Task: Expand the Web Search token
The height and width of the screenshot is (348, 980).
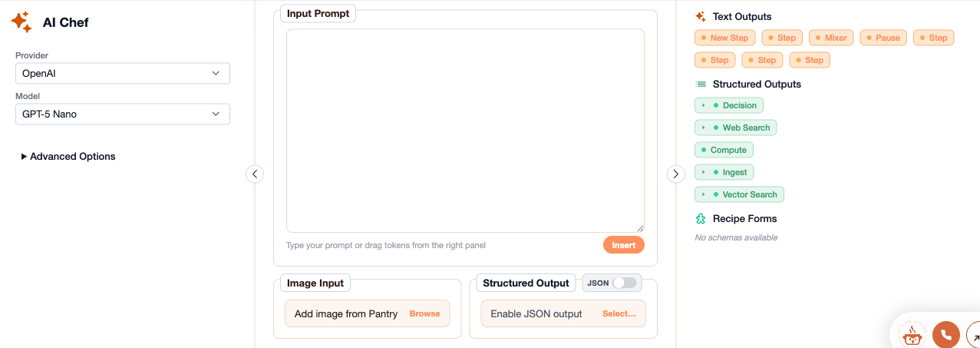Action: point(736,128)
